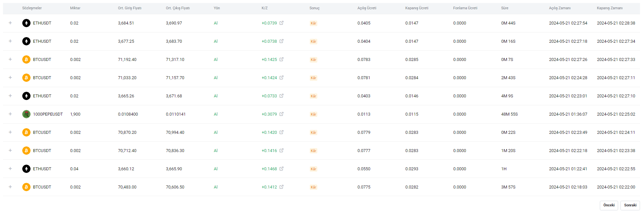Click the 1000PEPEUSDT contract name
Screen dimensions: 644x214
48,114
